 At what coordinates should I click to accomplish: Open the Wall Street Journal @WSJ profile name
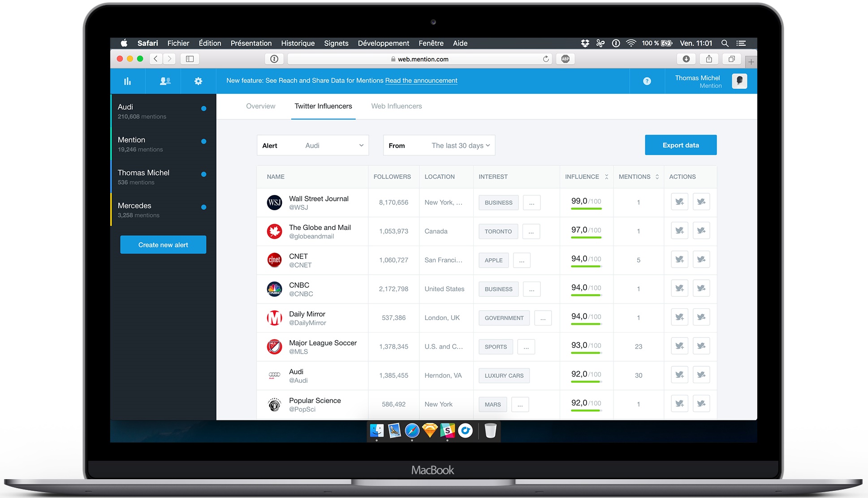(319, 199)
